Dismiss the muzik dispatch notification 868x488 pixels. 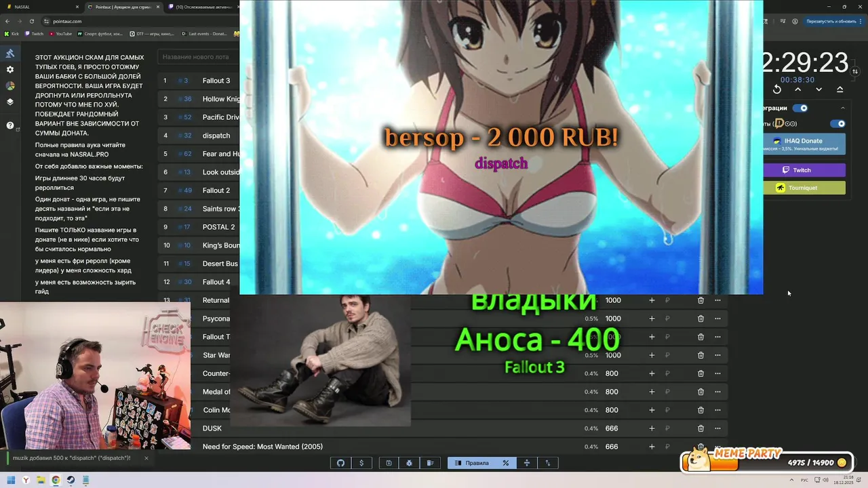(x=146, y=458)
